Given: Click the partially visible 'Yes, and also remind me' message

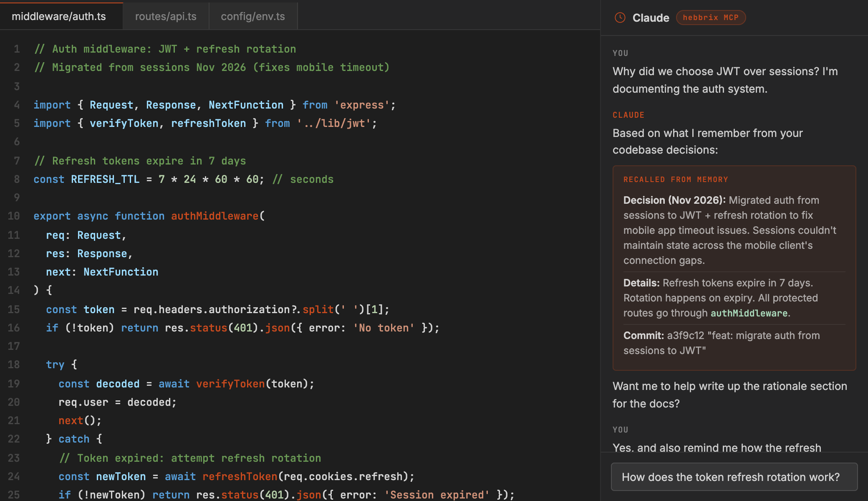Looking at the screenshot, I should tap(717, 448).
